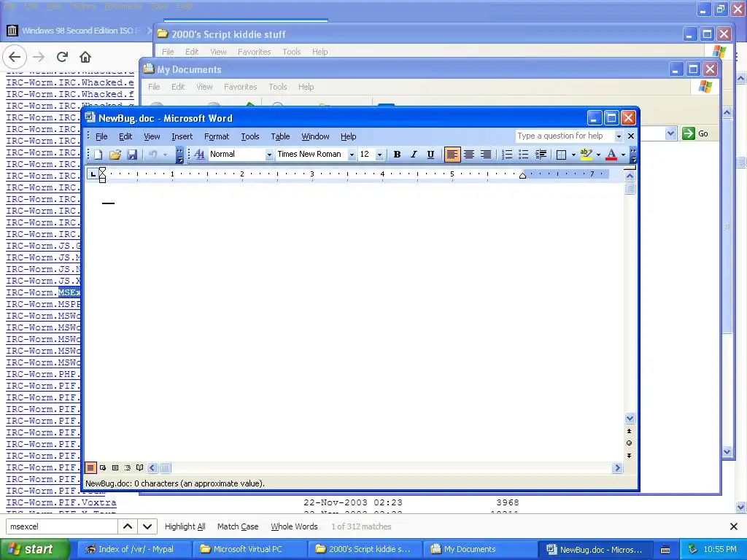Click the Select Browse Object circle
The image size is (747, 560).
630,443
